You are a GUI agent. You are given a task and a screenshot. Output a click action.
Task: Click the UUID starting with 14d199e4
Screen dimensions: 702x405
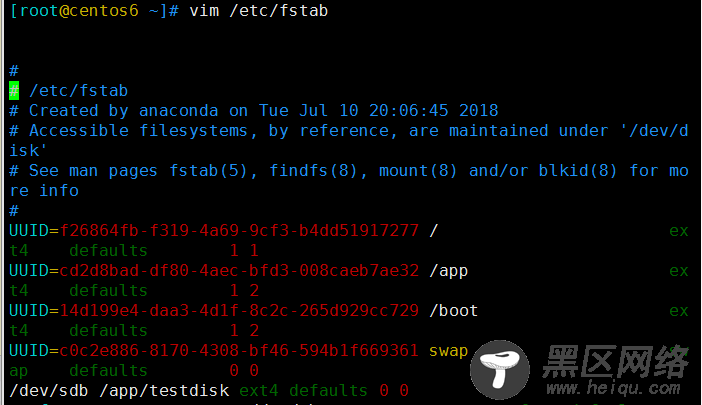pos(239,311)
